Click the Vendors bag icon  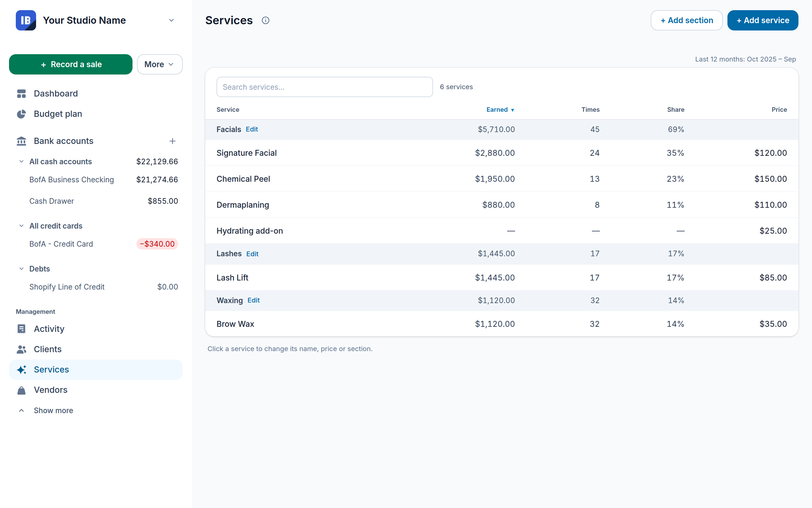click(x=21, y=390)
